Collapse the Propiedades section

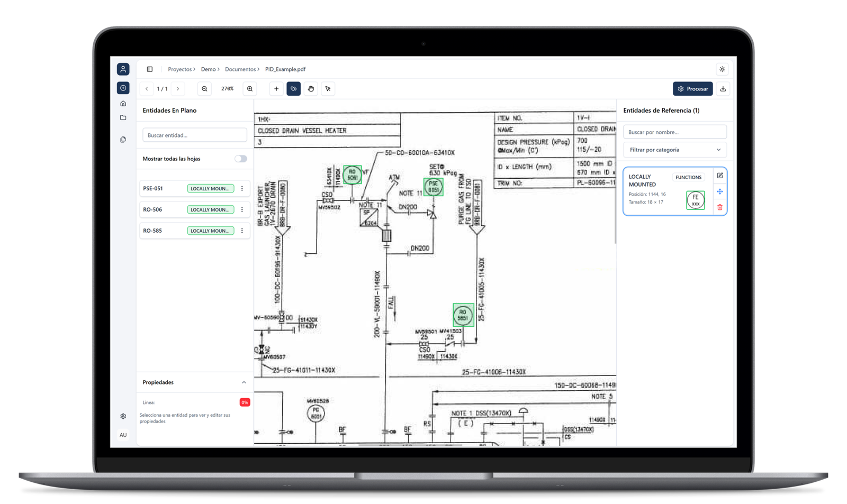(244, 382)
